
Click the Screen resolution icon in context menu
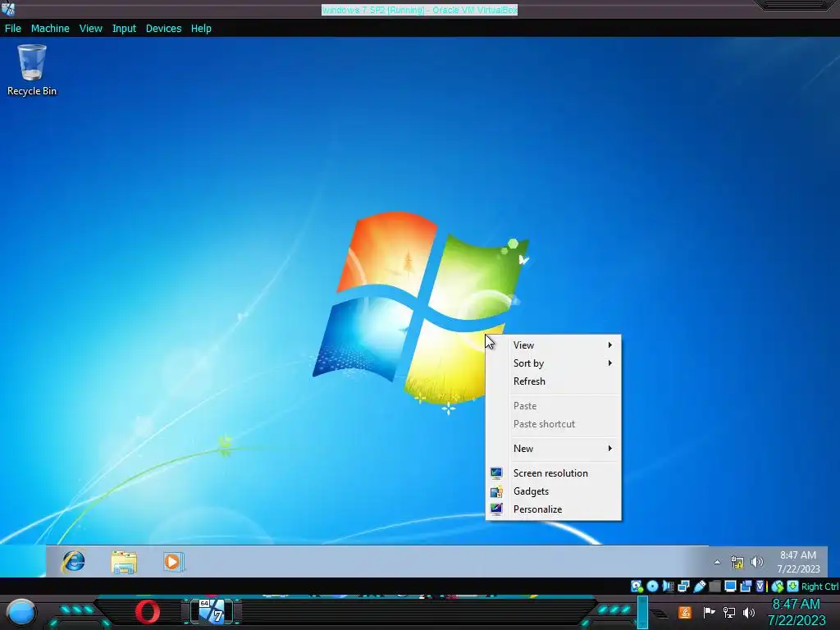point(496,473)
